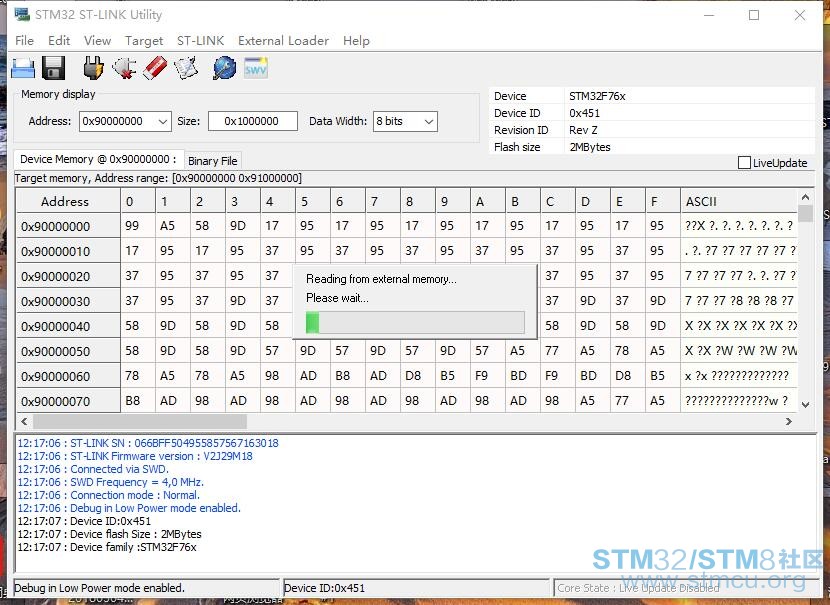
Task: Click cell B8 in row 0x90000070 column 0
Action: click(138, 401)
